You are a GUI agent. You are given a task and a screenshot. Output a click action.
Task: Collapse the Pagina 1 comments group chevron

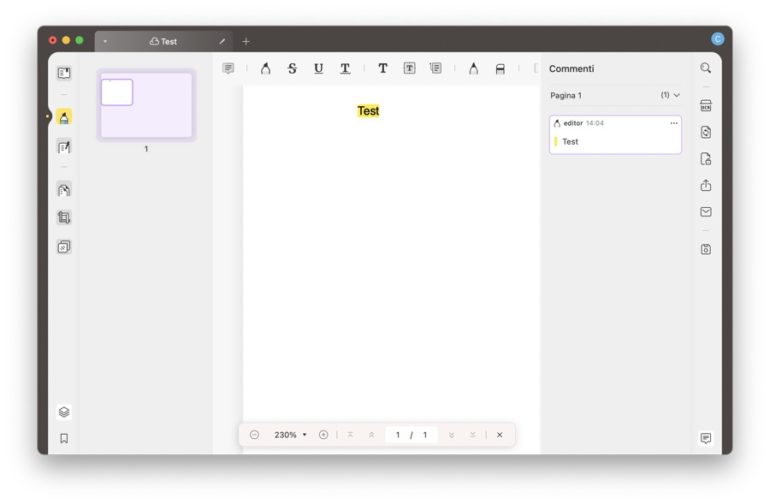pos(677,95)
